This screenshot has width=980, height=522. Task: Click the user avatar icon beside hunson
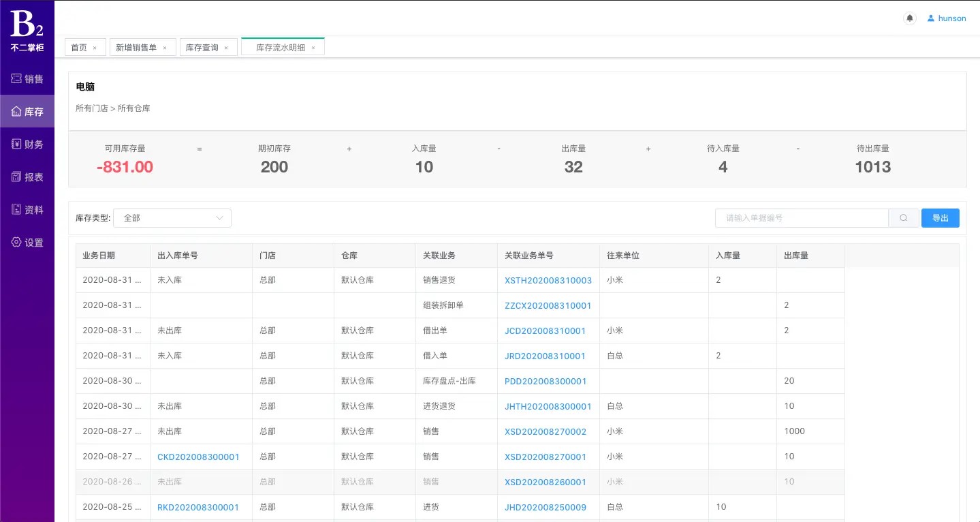[931, 18]
